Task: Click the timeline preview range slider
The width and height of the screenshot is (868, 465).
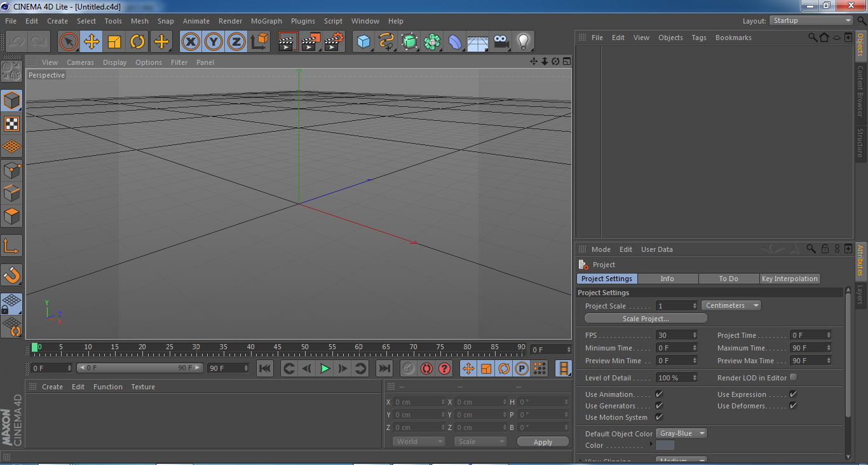Action: click(x=140, y=368)
